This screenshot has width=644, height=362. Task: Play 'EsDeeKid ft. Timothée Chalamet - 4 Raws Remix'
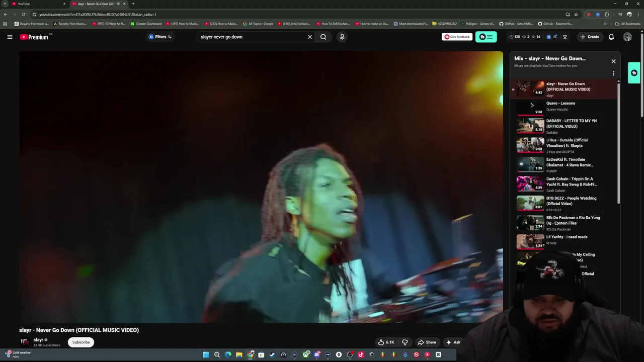pos(563,164)
